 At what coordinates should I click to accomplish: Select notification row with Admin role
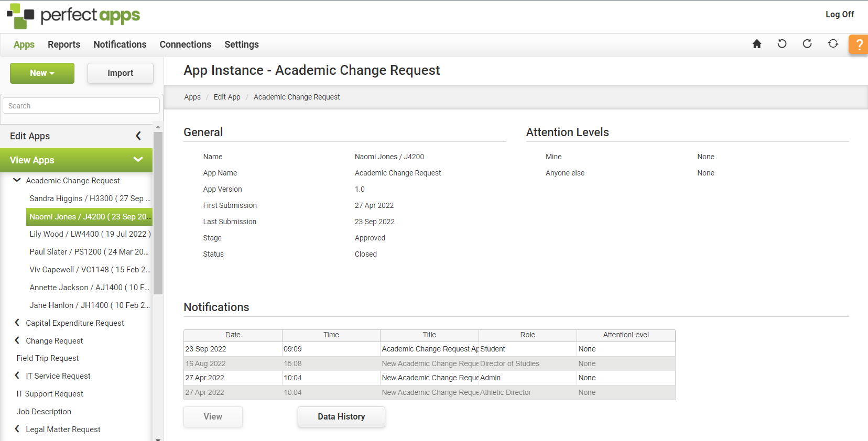[x=429, y=378]
